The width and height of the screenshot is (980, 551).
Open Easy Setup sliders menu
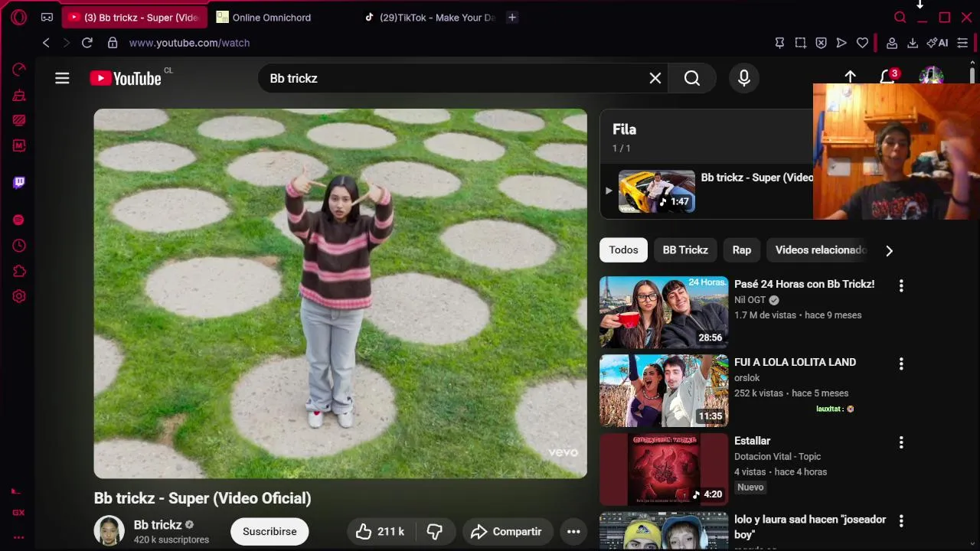pos(962,43)
